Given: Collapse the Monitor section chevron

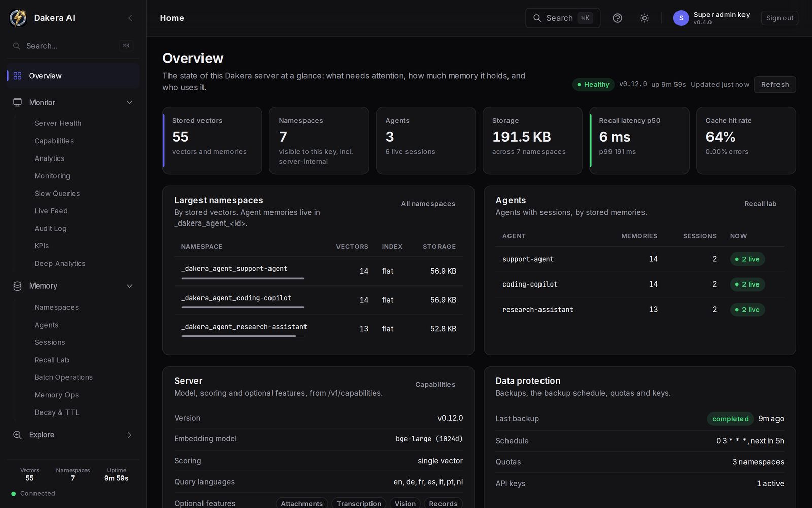Looking at the screenshot, I should tap(129, 102).
